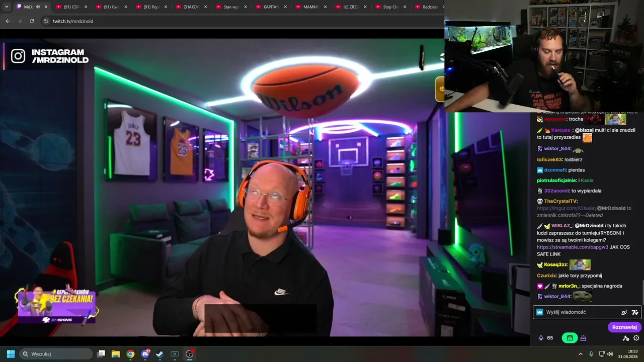Go back with the browser back arrow
Image resolution: width=644 pixels, height=362 pixels.
8,21
